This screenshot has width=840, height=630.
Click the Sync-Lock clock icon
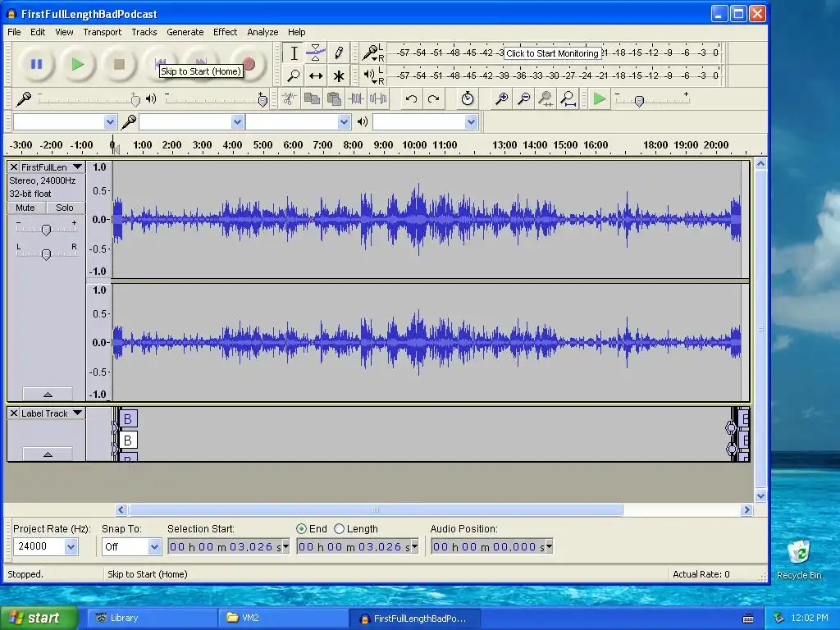point(467,99)
